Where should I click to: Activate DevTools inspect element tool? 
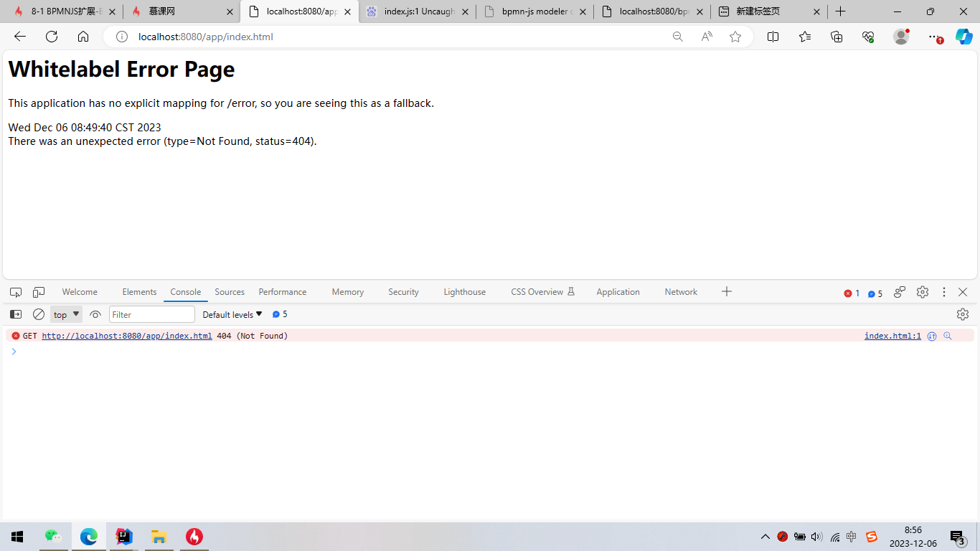point(16,292)
